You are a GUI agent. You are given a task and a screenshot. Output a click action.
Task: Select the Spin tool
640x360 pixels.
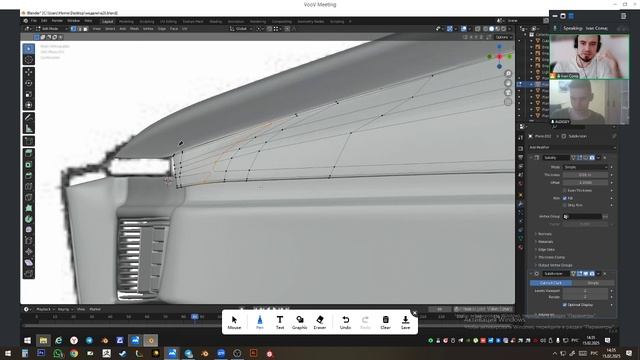coord(29,219)
